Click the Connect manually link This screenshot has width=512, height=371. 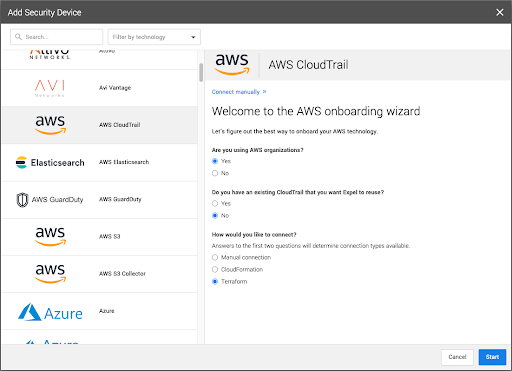pyautogui.click(x=239, y=92)
